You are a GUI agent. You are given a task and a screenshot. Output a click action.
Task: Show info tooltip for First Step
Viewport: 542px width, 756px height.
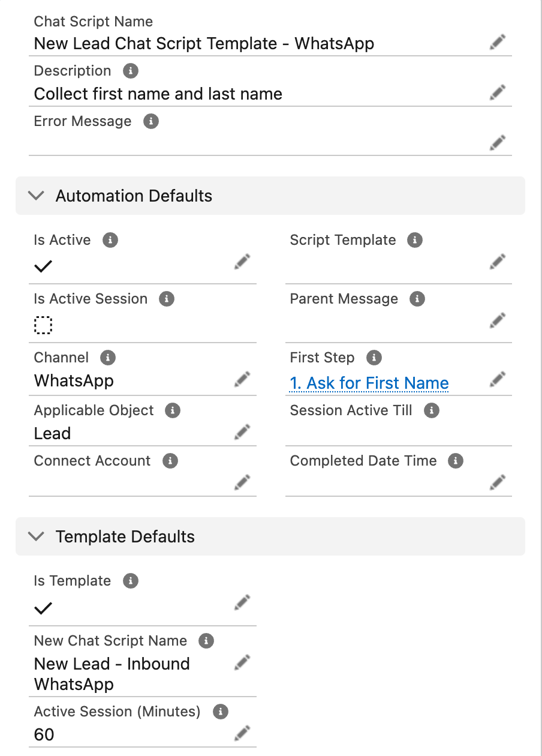[x=374, y=358]
